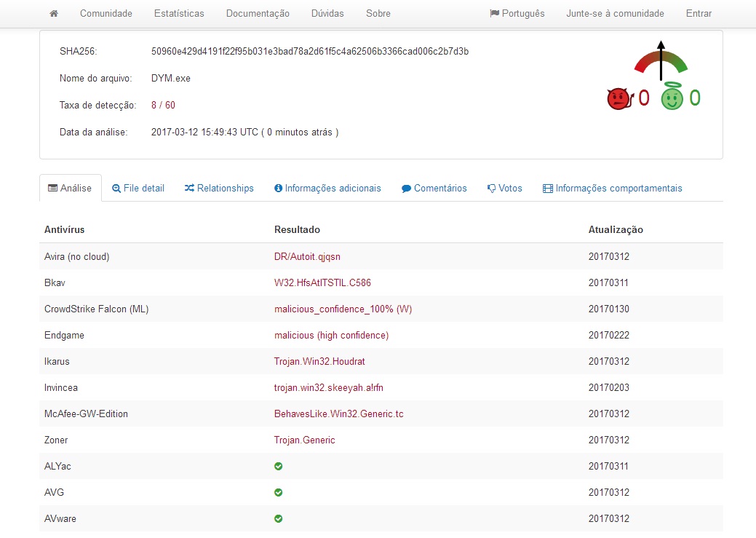This screenshot has height=538, width=756.
Task: Click the red devil malicious vote icon
Action: click(619, 98)
